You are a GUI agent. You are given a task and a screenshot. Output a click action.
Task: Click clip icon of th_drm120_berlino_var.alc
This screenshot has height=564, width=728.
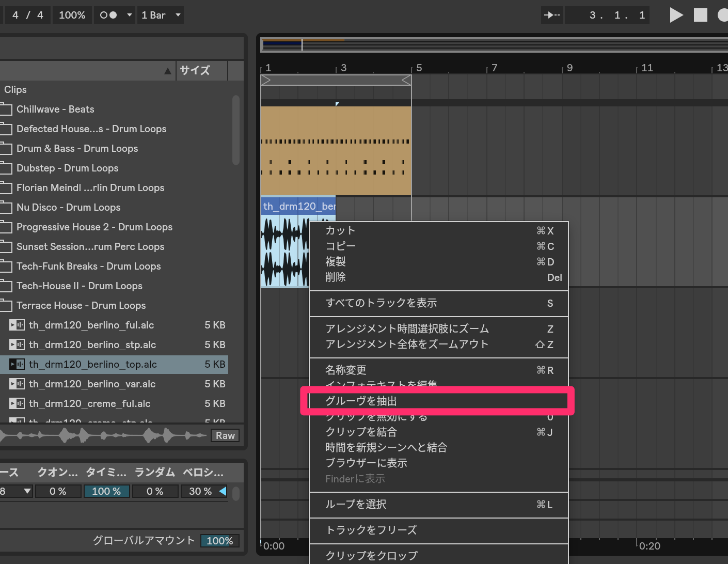17,384
